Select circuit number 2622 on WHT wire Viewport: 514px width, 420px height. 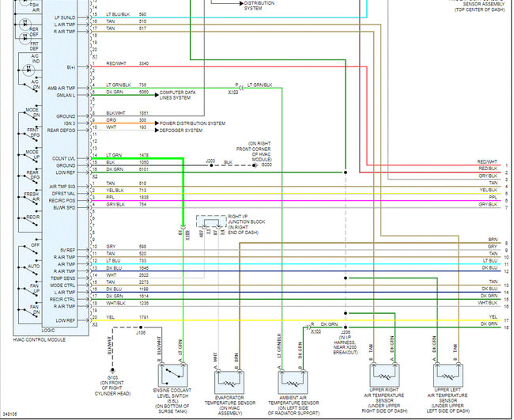(144, 275)
